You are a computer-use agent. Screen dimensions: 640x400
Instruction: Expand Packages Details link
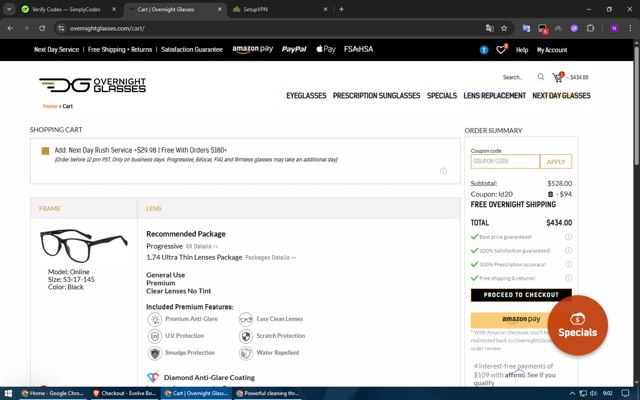click(270, 258)
